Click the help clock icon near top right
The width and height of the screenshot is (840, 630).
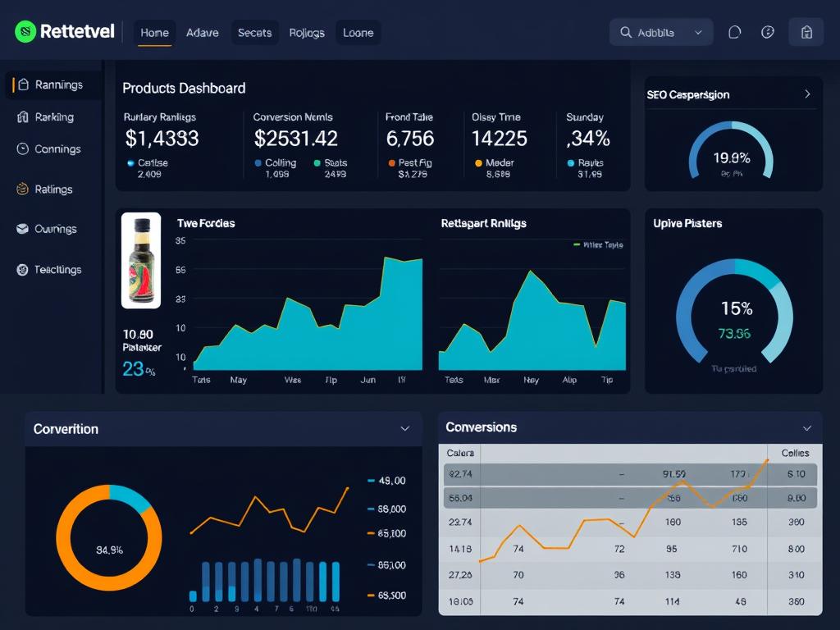point(768,31)
